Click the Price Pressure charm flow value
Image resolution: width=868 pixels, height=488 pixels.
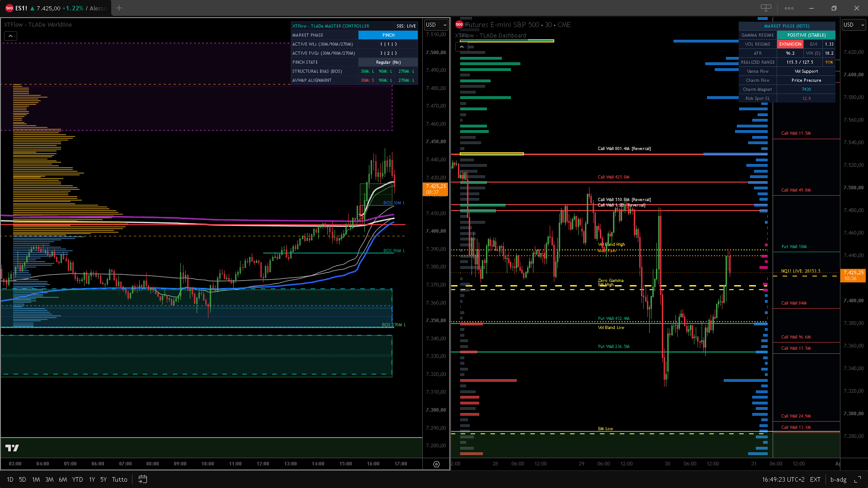807,80
